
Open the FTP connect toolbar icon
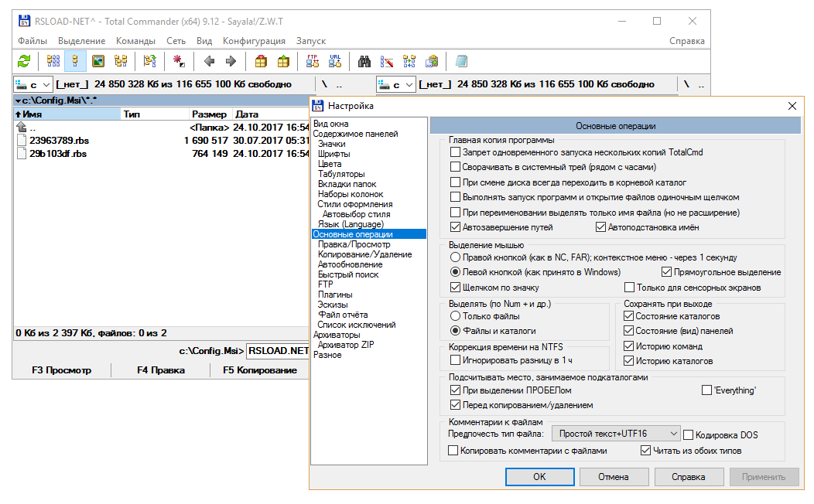(313, 61)
